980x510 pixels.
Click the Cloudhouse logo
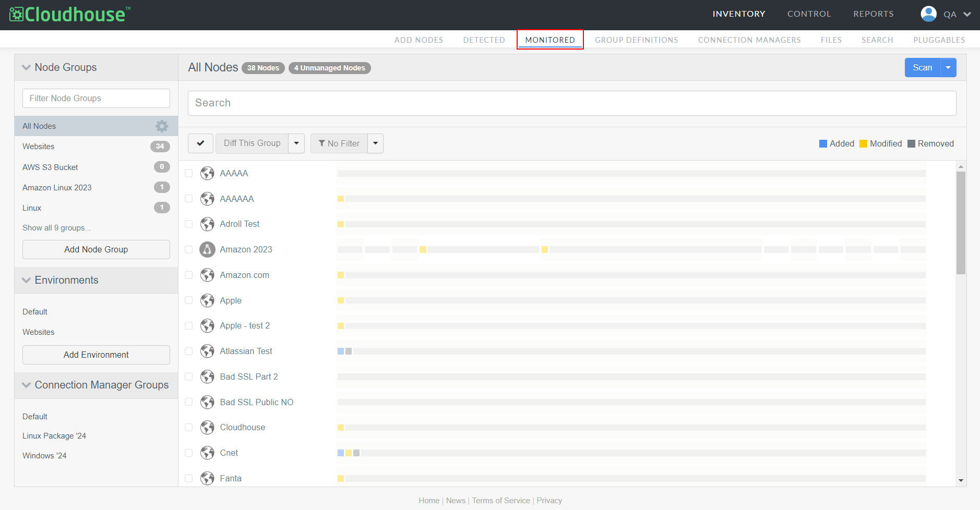pyautogui.click(x=70, y=14)
